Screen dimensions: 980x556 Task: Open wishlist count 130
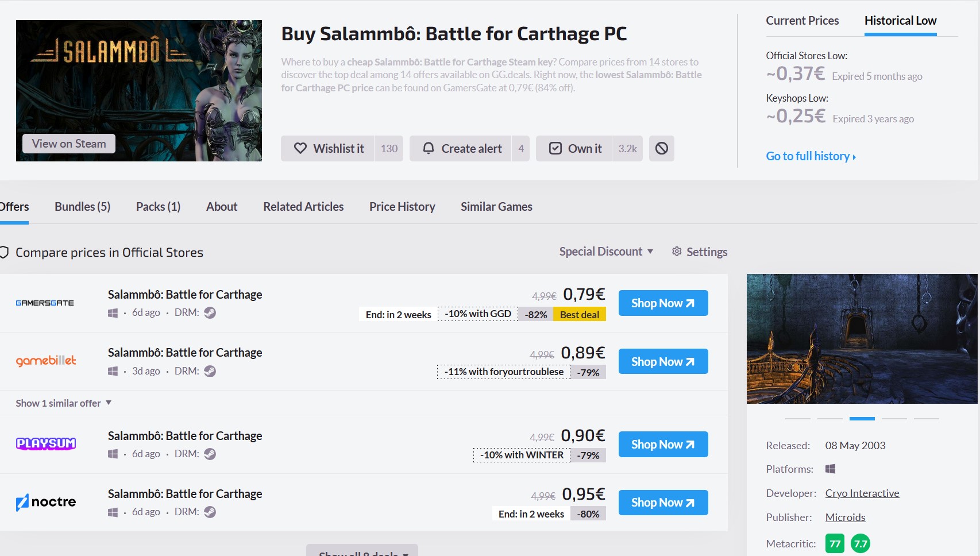tap(389, 148)
